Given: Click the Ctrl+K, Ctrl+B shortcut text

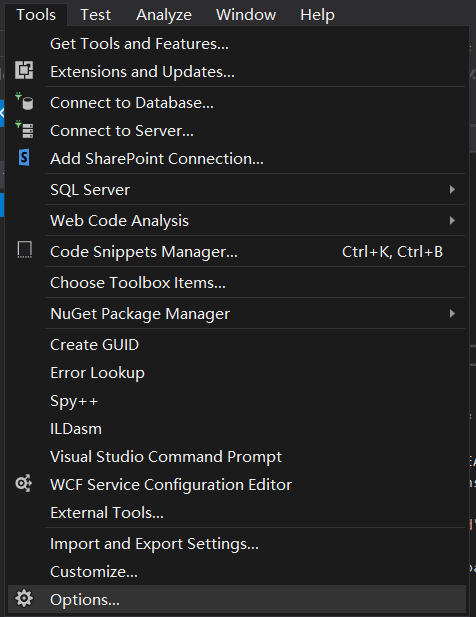Looking at the screenshot, I should [x=392, y=252].
